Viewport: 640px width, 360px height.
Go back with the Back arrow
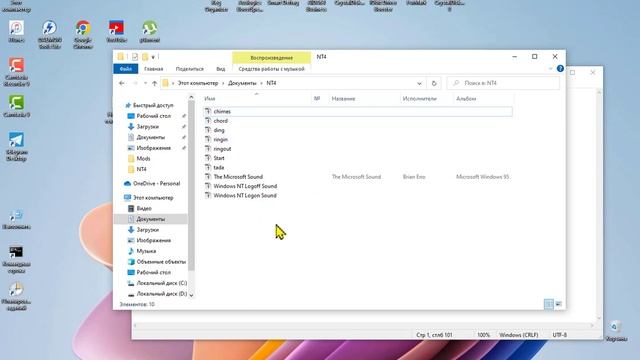pos(122,83)
